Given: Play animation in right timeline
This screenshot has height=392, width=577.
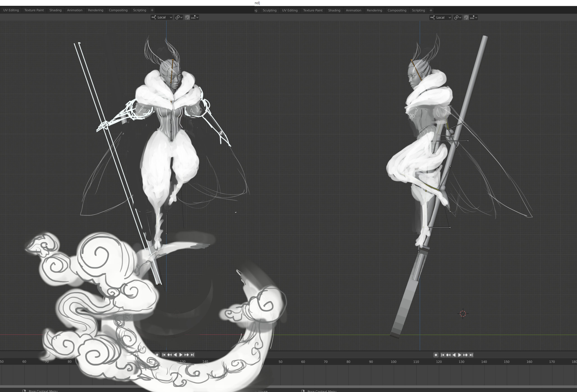Looking at the screenshot, I should coord(460,355).
